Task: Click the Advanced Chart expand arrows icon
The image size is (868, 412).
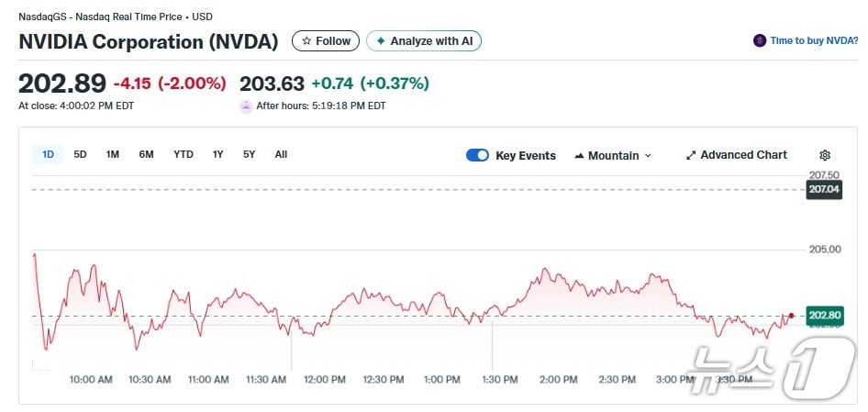Action: coord(691,155)
